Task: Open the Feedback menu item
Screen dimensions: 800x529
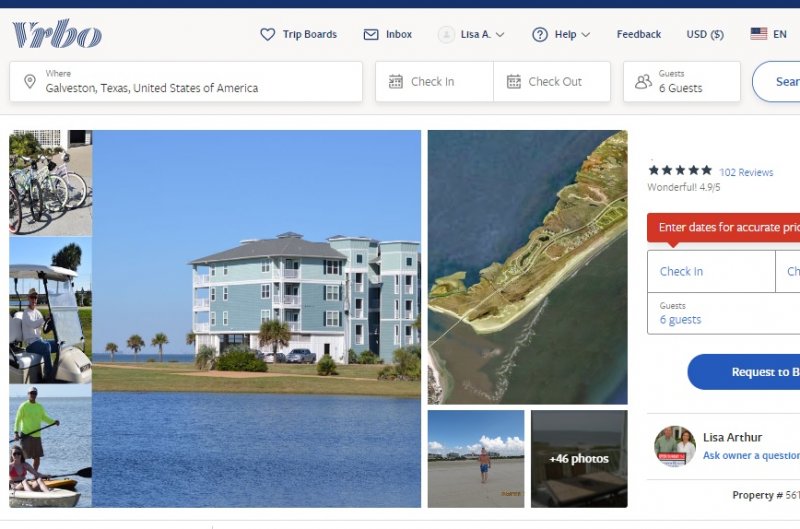Action: tap(638, 34)
